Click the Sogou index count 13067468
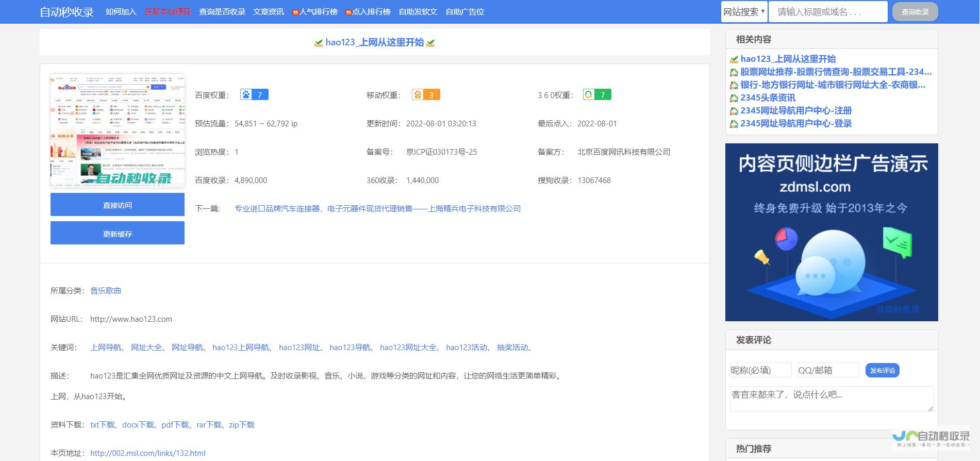The width and height of the screenshot is (980, 461). click(x=594, y=180)
